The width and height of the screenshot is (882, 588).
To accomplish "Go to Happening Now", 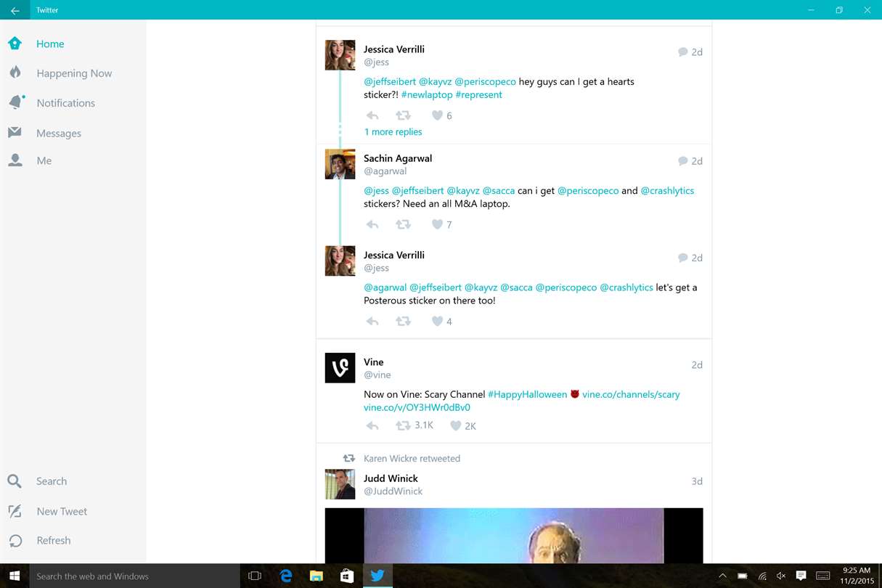I will pyautogui.click(x=73, y=73).
